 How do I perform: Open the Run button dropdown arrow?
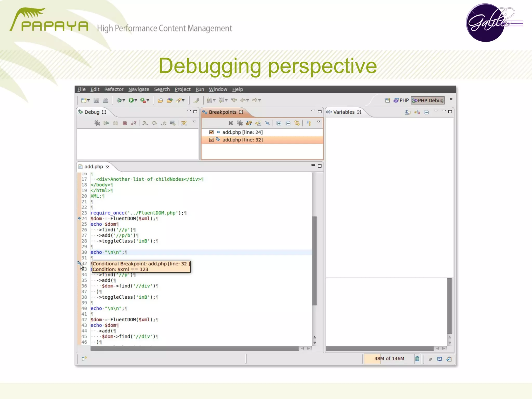click(136, 100)
